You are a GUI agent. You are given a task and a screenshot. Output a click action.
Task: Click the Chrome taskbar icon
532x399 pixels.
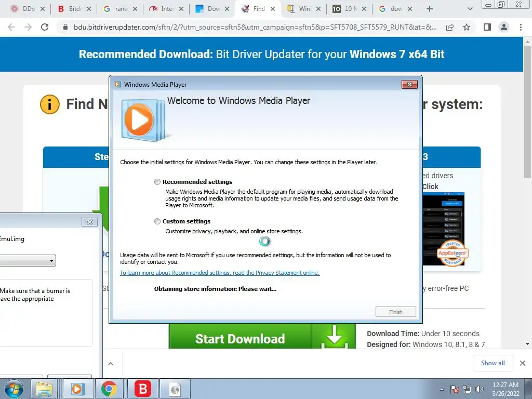[x=109, y=389]
